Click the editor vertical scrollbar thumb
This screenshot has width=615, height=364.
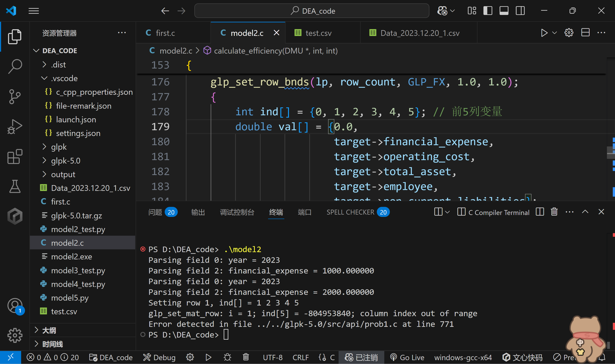pyautogui.click(x=611, y=153)
